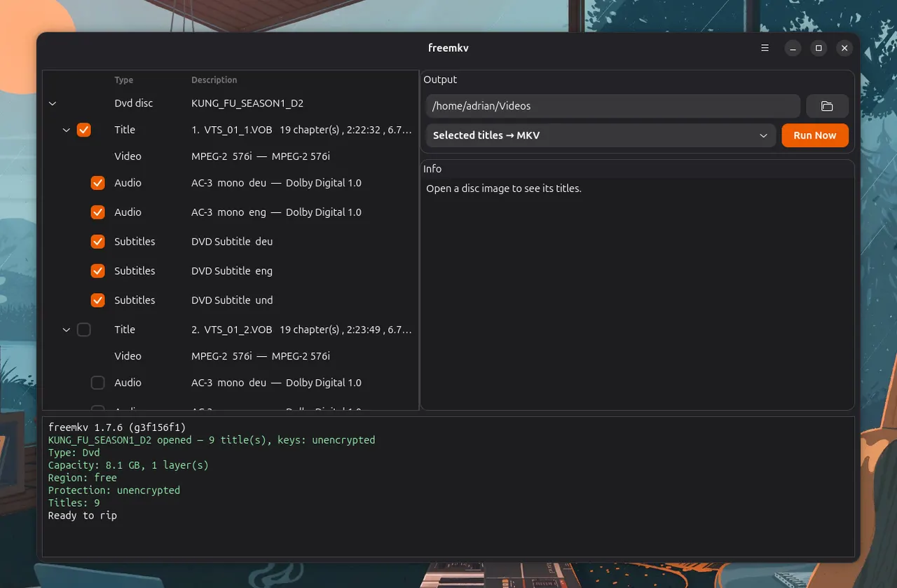
Task: Select '1. VTS_01_1.VOB 19 chapter(s)' description
Action: coord(301,130)
